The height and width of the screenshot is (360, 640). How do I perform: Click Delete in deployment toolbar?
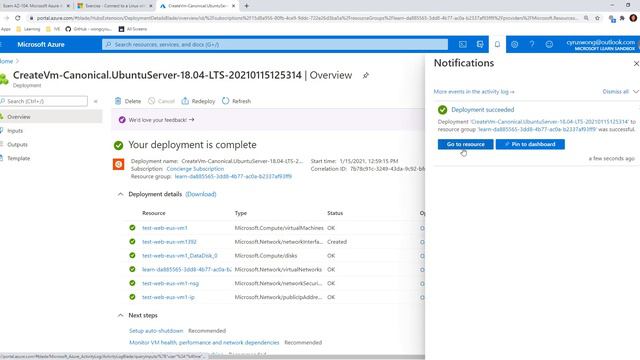[128, 101]
